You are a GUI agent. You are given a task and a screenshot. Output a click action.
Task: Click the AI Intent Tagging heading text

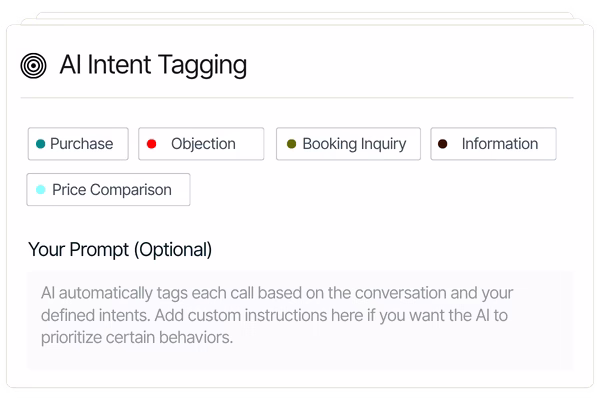point(153,65)
